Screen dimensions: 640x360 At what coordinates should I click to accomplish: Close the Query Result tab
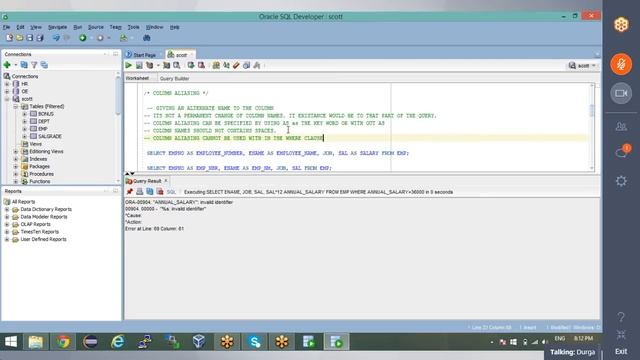click(x=166, y=181)
